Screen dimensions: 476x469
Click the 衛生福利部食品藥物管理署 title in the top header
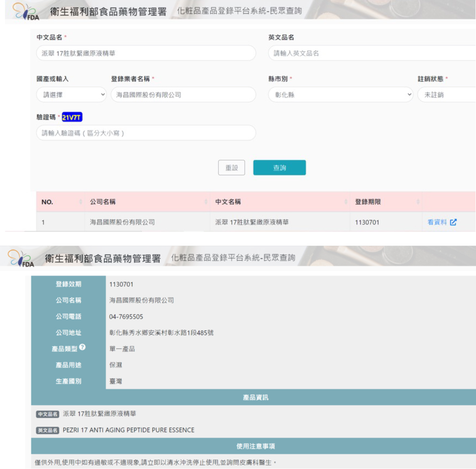click(108, 12)
